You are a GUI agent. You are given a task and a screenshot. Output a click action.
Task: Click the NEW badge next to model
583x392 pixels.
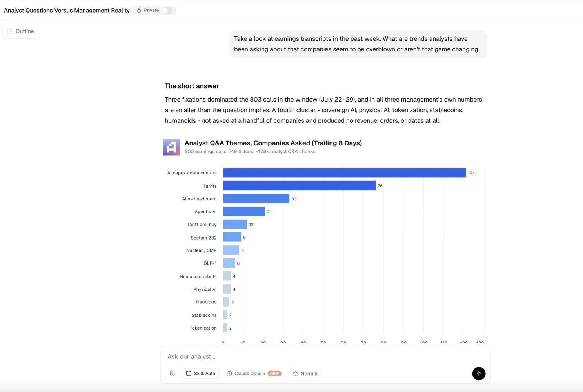pos(274,374)
